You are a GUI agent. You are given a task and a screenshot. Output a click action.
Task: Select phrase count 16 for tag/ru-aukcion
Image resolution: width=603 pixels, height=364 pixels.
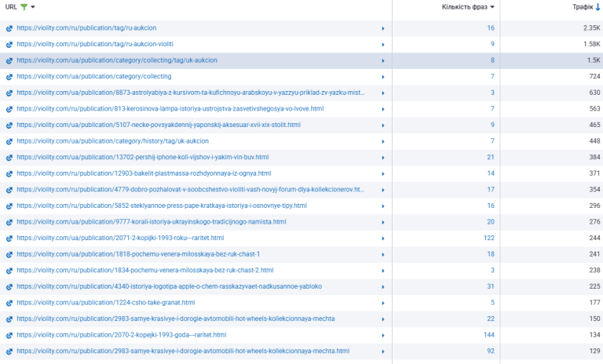point(491,27)
